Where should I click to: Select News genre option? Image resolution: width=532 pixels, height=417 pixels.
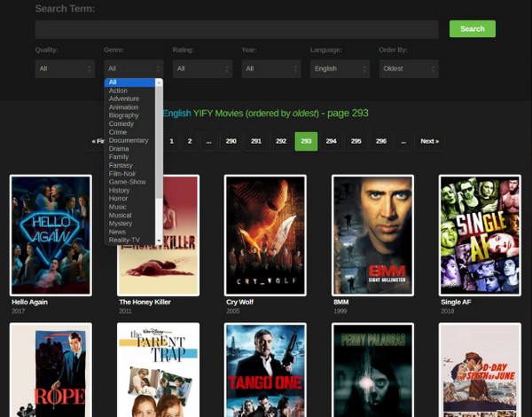130,232
